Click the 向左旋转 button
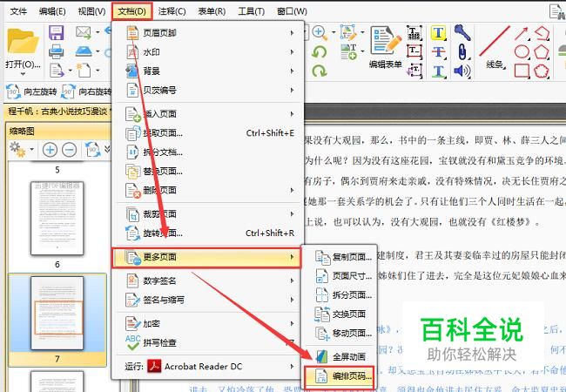The height and width of the screenshot is (392, 566). tap(31, 91)
